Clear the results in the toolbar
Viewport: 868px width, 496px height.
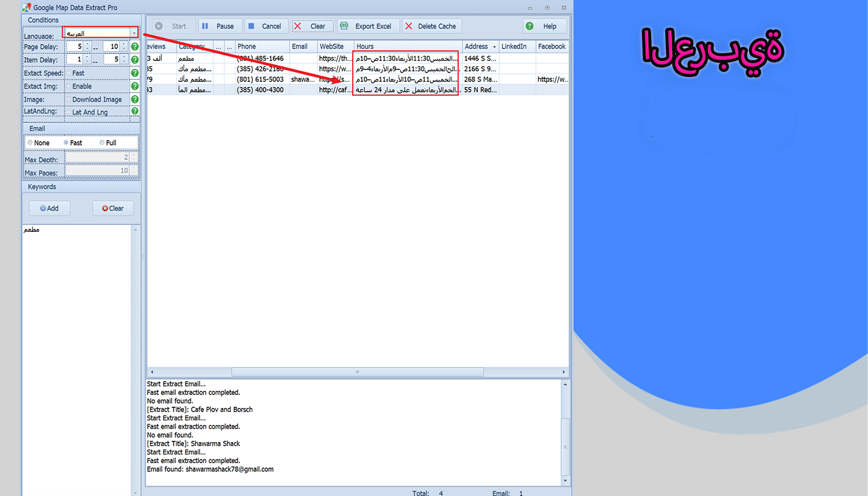312,26
